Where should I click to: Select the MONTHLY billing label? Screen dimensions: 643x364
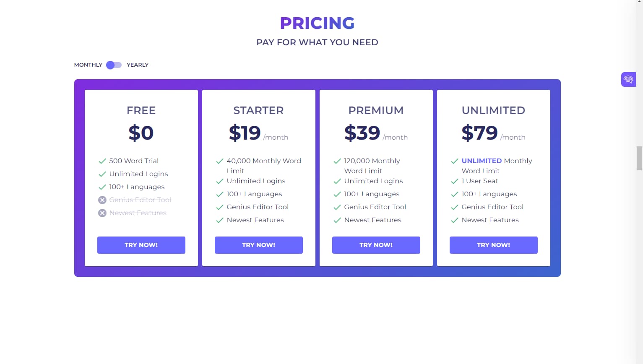pyautogui.click(x=88, y=65)
